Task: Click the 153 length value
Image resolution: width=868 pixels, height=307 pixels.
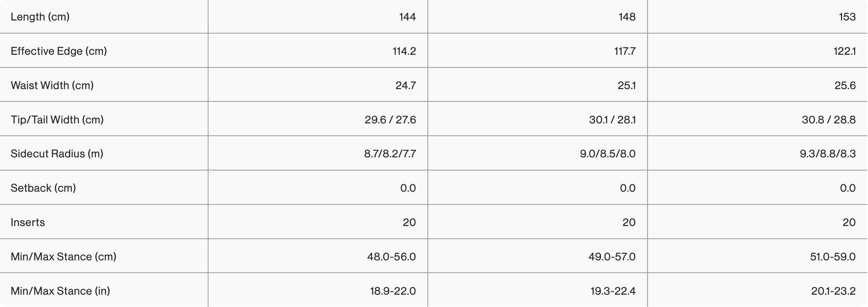Action: click(x=847, y=17)
